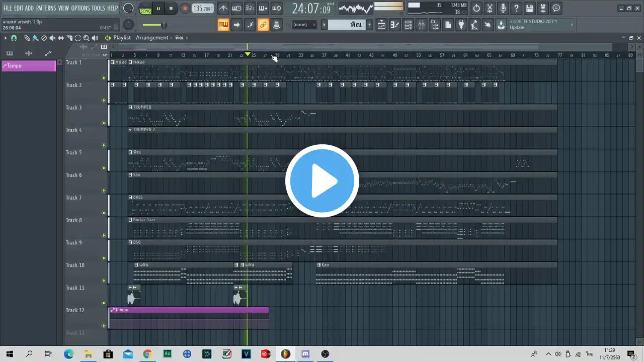The height and width of the screenshot is (362, 644).
Task: Select the Delete tool in Playlist
Action: [44, 38]
